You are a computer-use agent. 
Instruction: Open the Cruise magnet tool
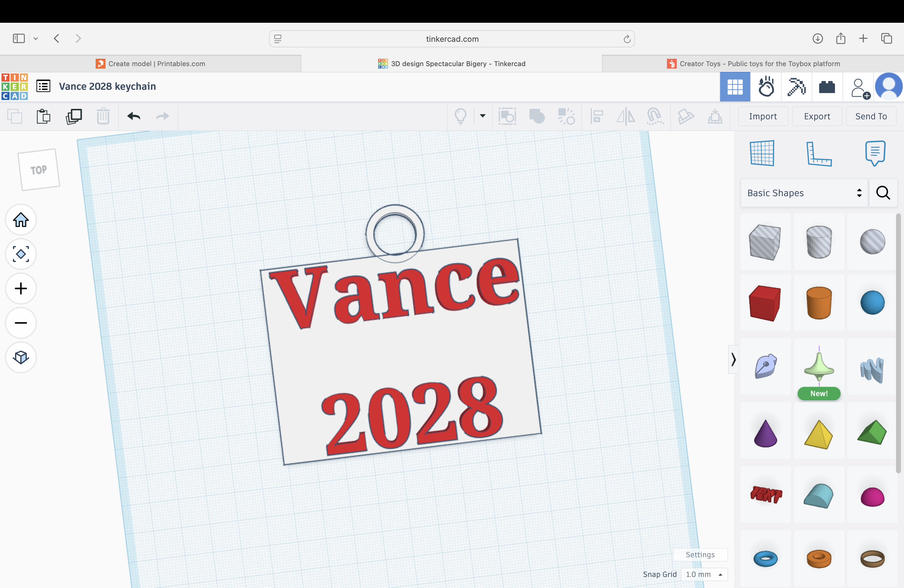point(655,116)
